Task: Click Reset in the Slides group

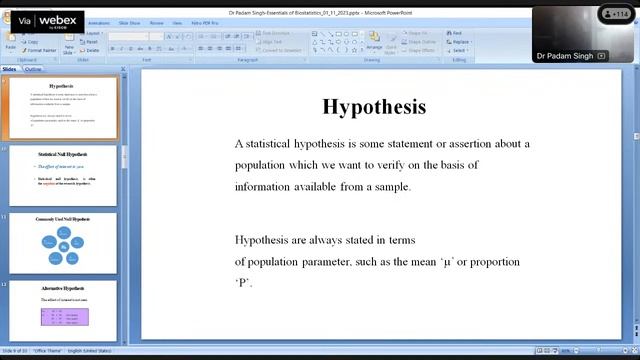Action: [89, 42]
